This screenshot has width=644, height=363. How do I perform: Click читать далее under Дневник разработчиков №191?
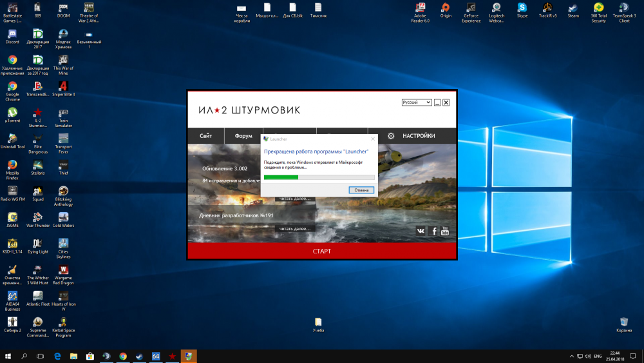296,228
